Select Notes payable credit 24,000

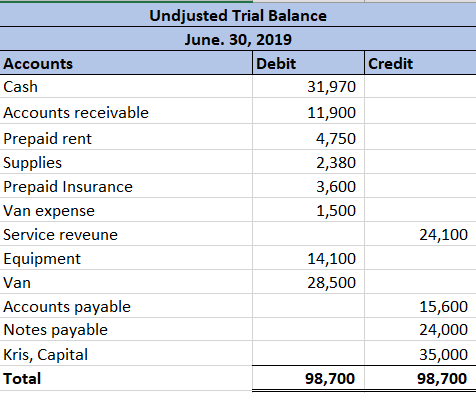[420, 329]
